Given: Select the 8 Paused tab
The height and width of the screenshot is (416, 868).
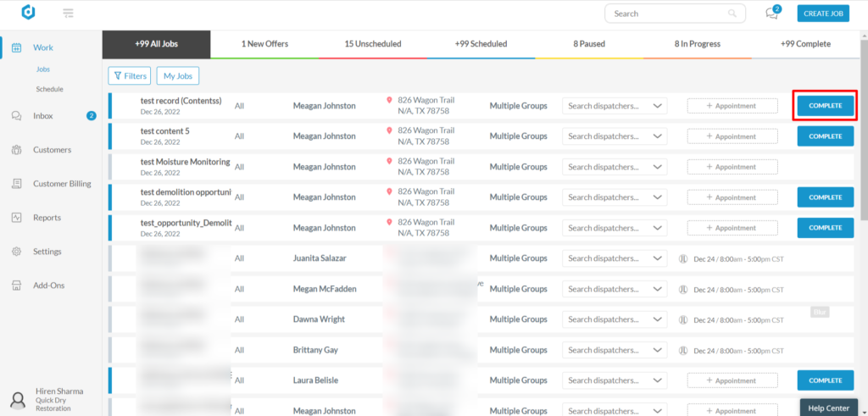Looking at the screenshot, I should [x=589, y=44].
